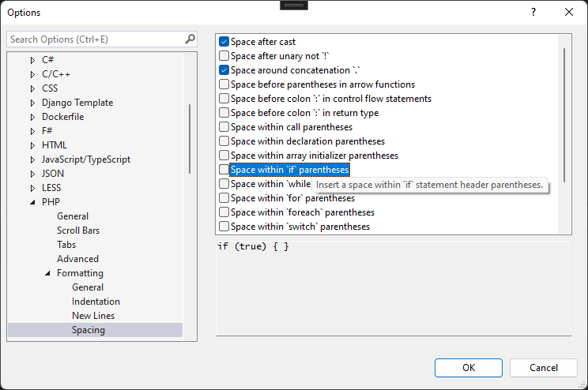Click the help question mark icon
The width and height of the screenshot is (588, 390).
[533, 12]
